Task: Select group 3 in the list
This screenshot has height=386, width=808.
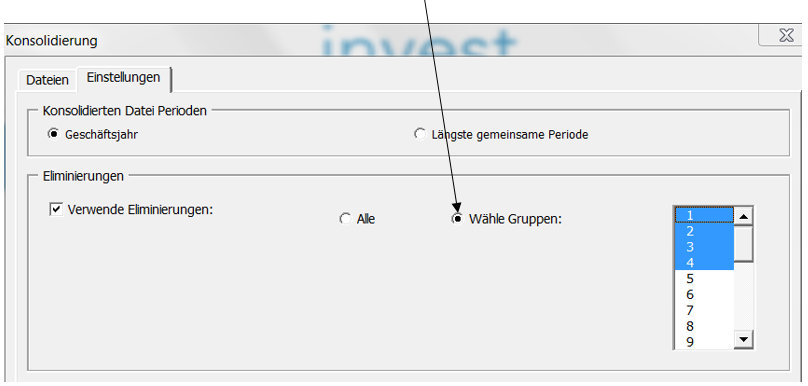Action: [x=704, y=247]
